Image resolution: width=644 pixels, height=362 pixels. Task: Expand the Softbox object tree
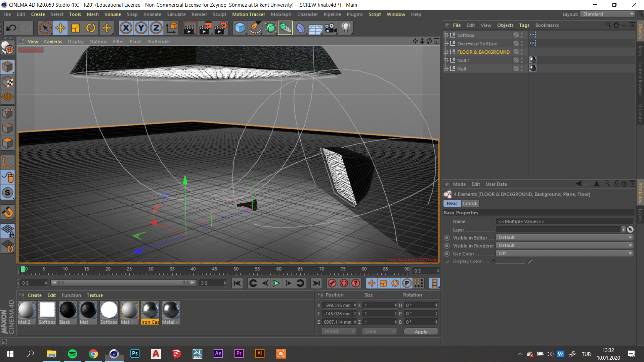click(x=446, y=35)
